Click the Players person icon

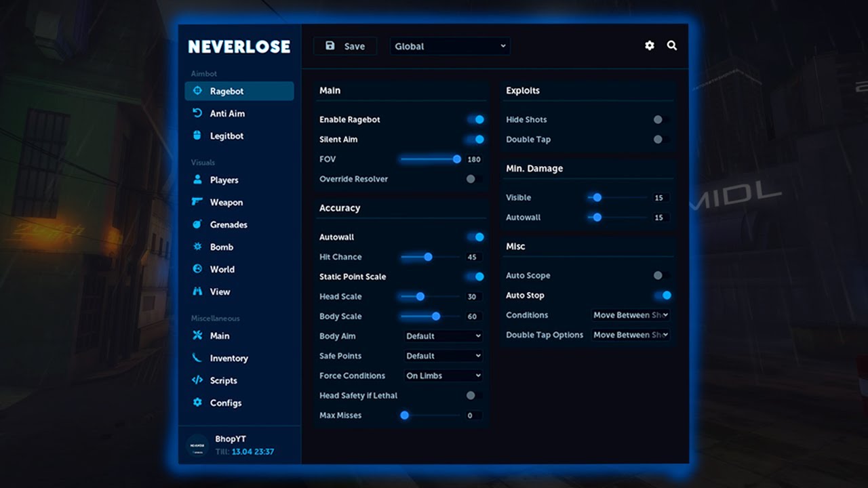197,180
